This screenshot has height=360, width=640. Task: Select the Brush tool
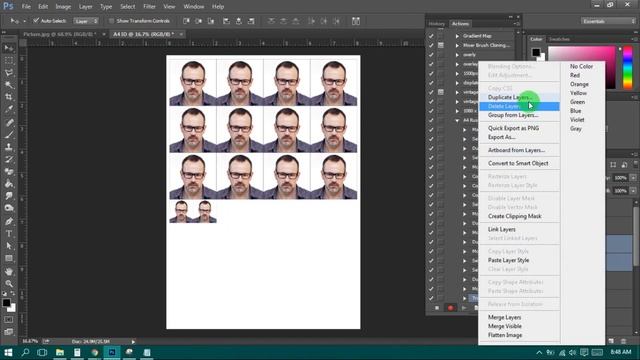click(9, 135)
